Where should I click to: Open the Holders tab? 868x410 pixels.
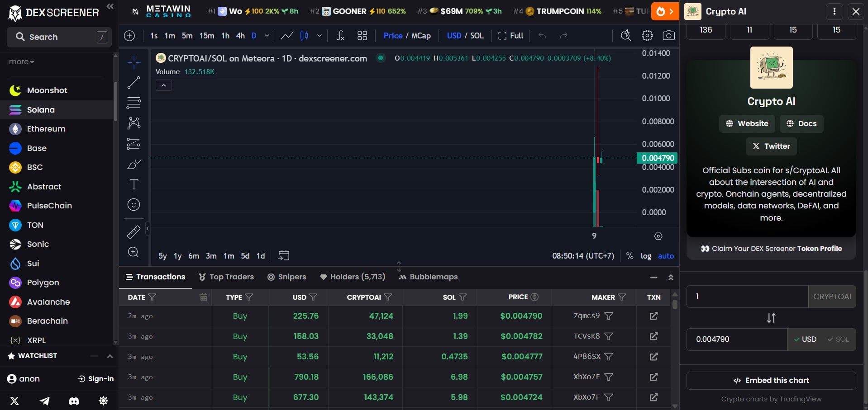[x=353, y=277]
